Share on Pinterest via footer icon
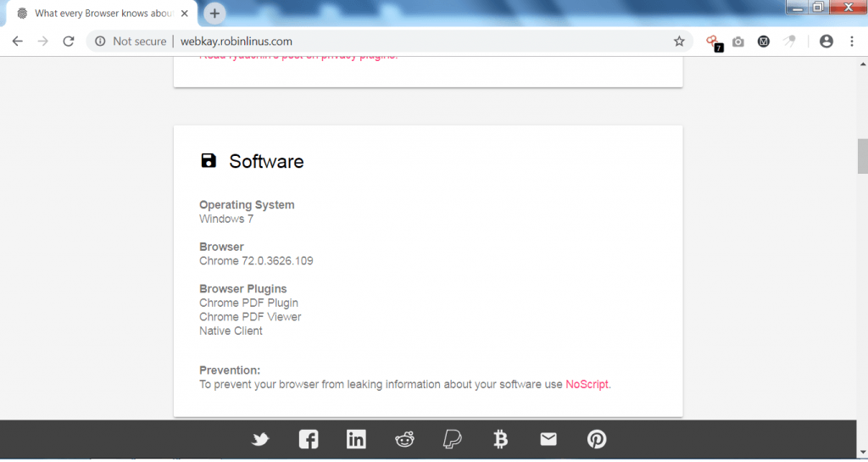Screen dimensions: 868x462 pos(597,439)
